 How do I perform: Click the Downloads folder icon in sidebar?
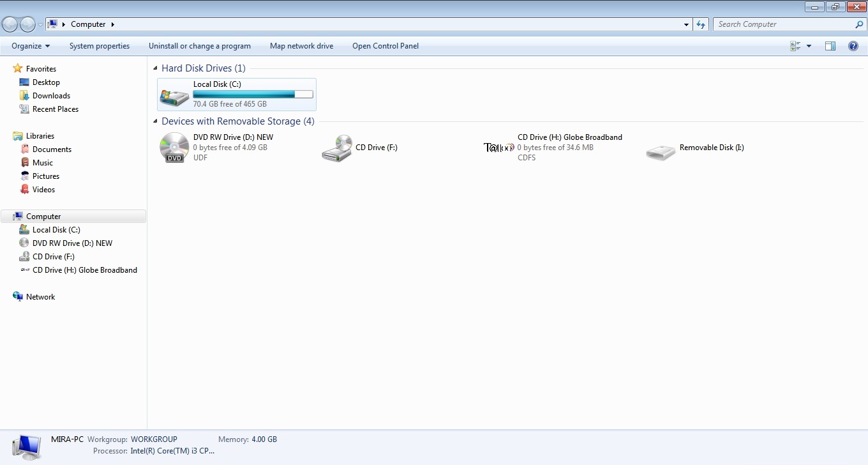(x=24, y=96)
